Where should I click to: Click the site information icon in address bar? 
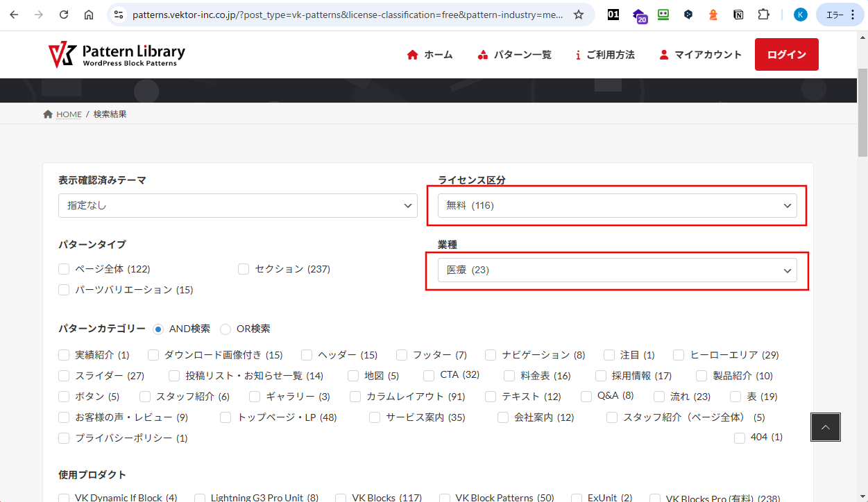point(118,15)
